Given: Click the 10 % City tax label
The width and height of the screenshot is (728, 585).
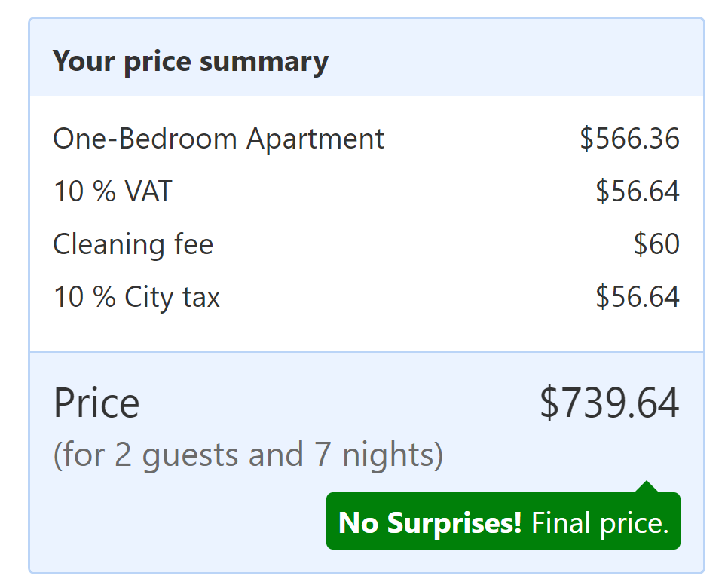Looking at the screenshot, I should (x=136, y=296).
